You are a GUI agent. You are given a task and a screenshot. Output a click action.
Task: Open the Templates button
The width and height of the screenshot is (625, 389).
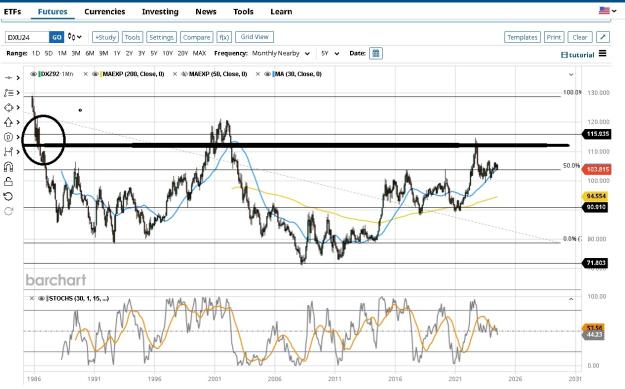[x=522, y=37]
